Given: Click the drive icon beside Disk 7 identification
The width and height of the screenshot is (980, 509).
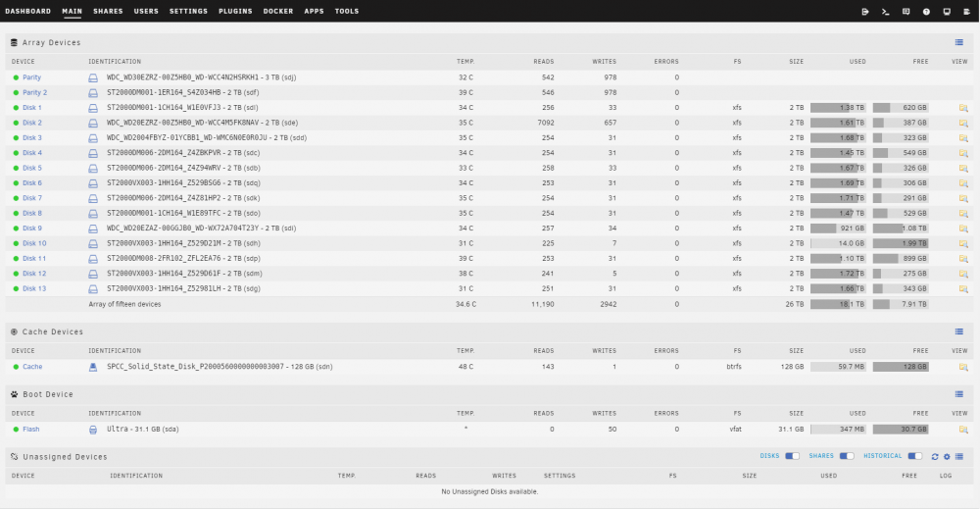Looking at the screenshot, I should pyautogui.click(x=93, y=198).
